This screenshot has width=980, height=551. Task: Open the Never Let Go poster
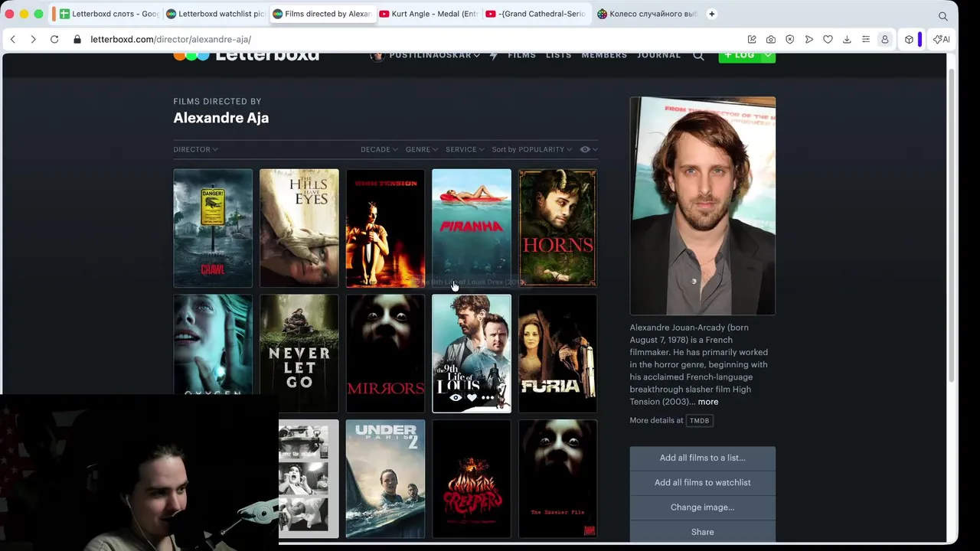299,354
